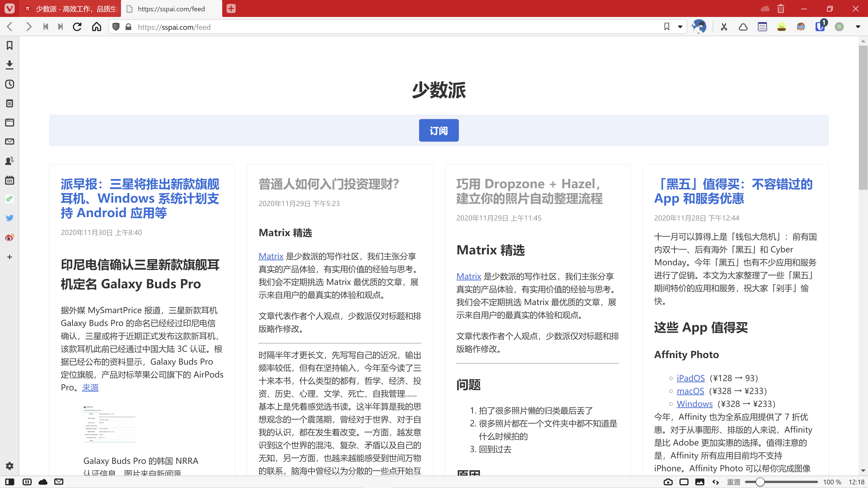Toggle the content blocker shield icon
The image size is (868, 488).
116,27
